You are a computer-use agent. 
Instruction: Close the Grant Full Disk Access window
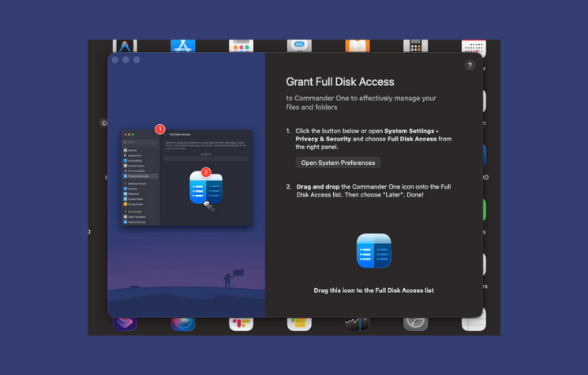pos(115,60)
